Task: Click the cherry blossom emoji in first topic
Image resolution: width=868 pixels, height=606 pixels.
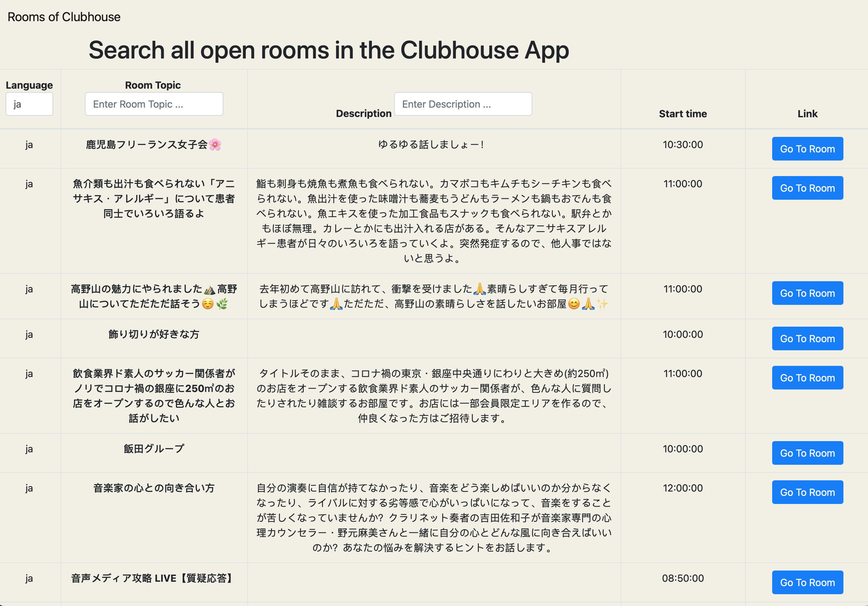Action: tap(215, 145)
